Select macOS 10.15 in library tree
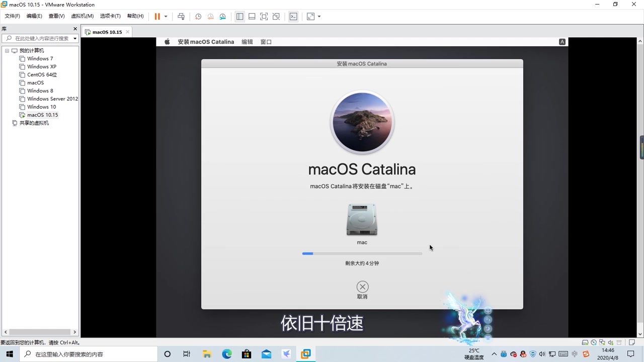 (x=42, y=115)
